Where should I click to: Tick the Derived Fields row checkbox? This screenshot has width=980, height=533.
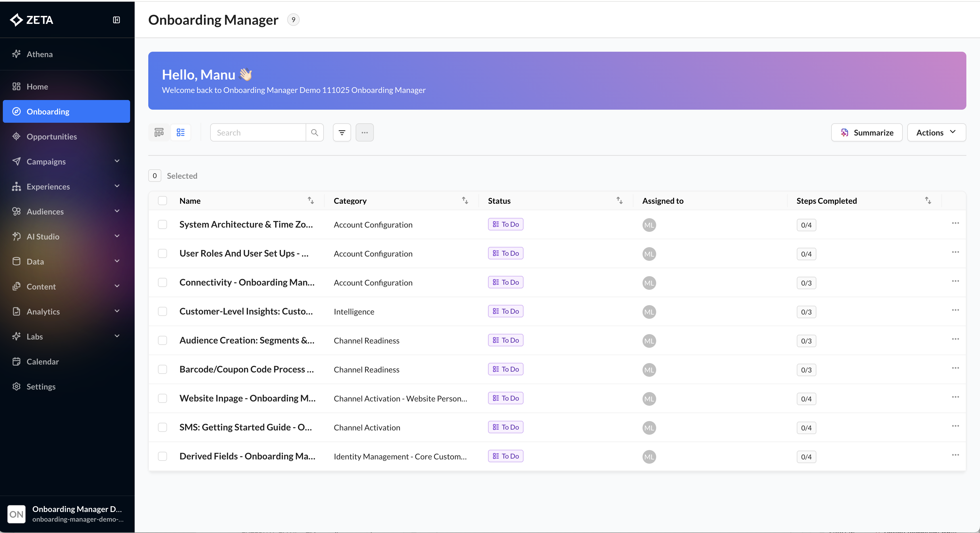tap(162, 456)
